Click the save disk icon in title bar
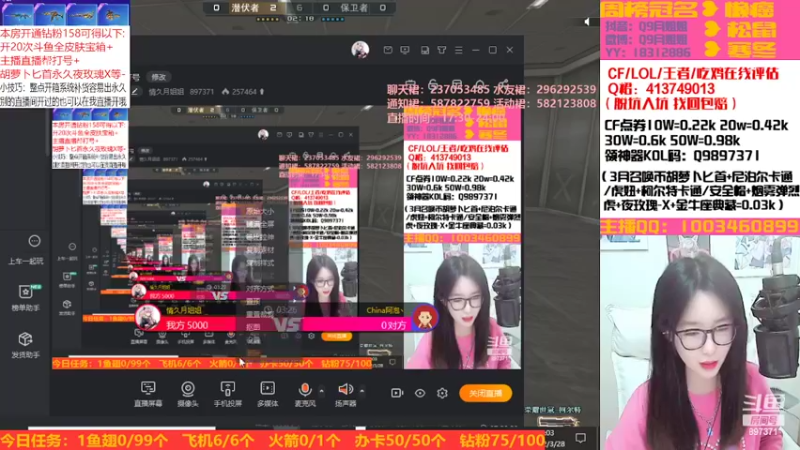 pyautogui.click(x=424, y=50)
